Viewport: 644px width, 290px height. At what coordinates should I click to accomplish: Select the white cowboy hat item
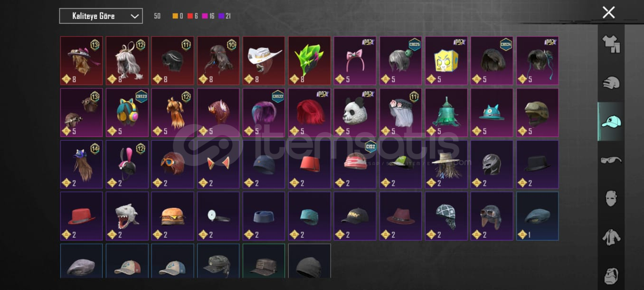pos(264,61)
